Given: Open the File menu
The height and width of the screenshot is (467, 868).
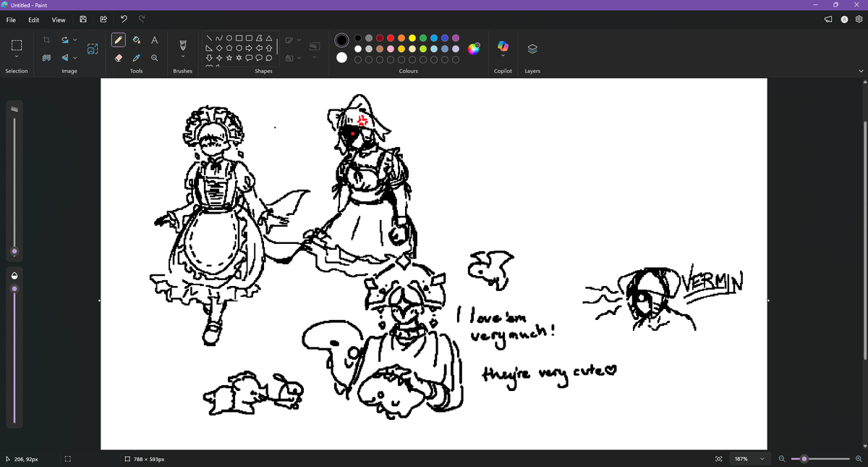Looking at the screenshot, I should point(12,20).
